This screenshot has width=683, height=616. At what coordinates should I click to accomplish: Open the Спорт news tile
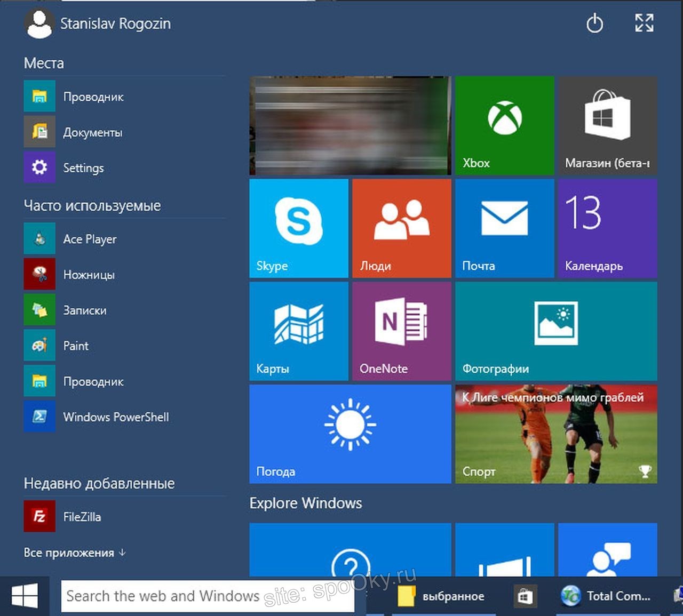[556, 434]
